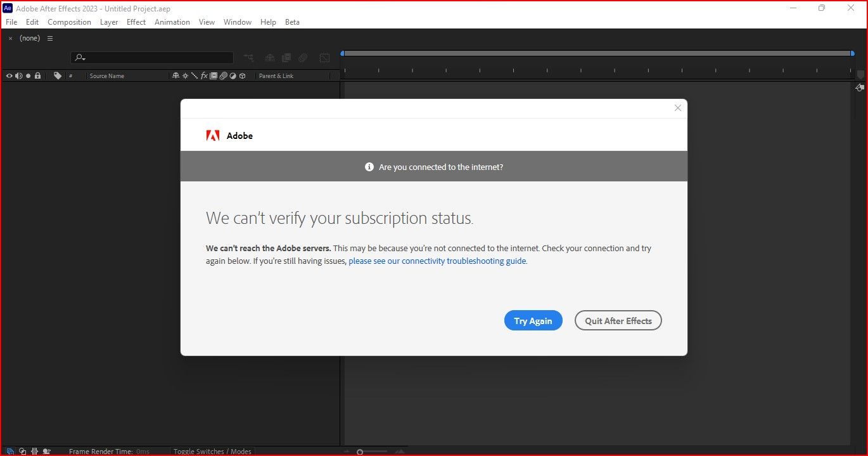Click the Frame Blending filmstrip switch icon
Viewport: 868px width, 456px height.
point(214,75)
